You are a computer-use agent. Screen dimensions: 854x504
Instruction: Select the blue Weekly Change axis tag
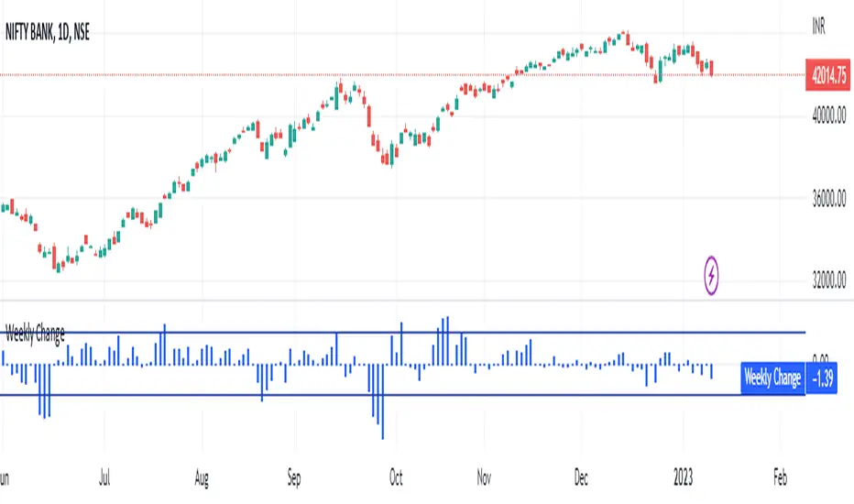pyautogui.click(x=772, y=378)
